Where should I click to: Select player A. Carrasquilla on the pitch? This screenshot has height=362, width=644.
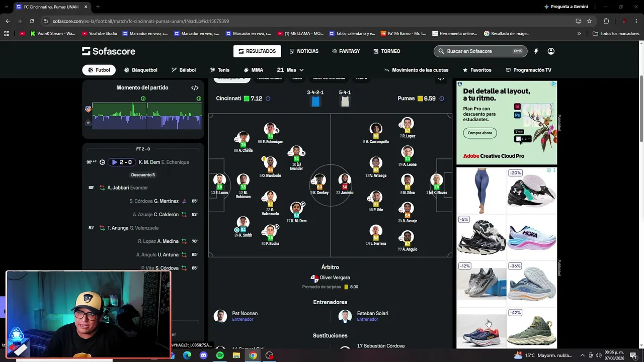click(x=376, y=133)
